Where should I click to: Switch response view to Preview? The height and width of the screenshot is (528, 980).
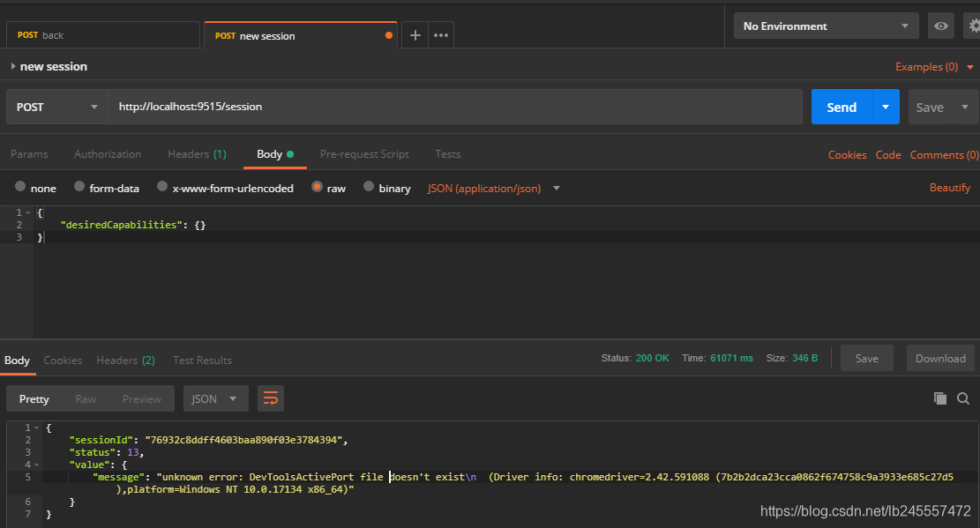tap(142, 398)
